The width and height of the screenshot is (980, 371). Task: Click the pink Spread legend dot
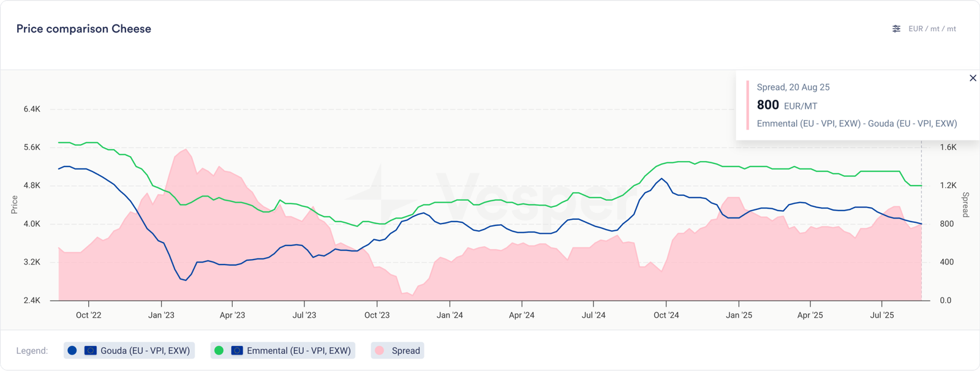pyautogui.click(x=379, y=351)
